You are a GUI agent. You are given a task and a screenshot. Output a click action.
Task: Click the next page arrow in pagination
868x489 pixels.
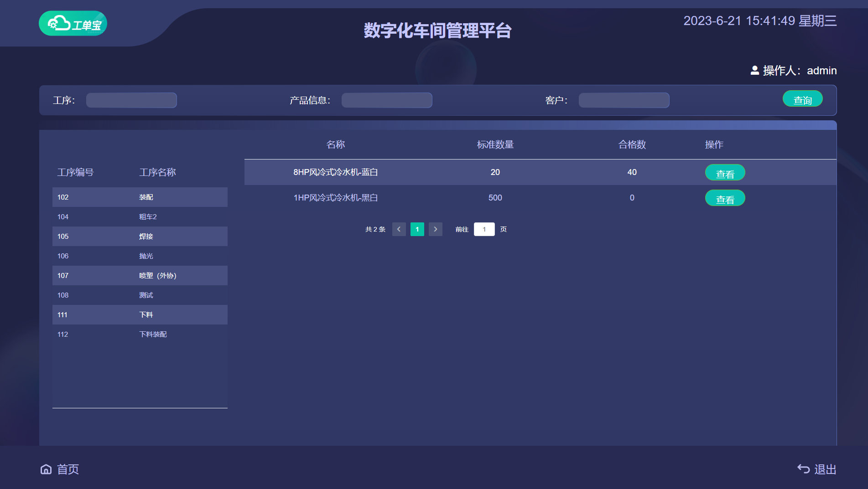(x=436, y=229)
